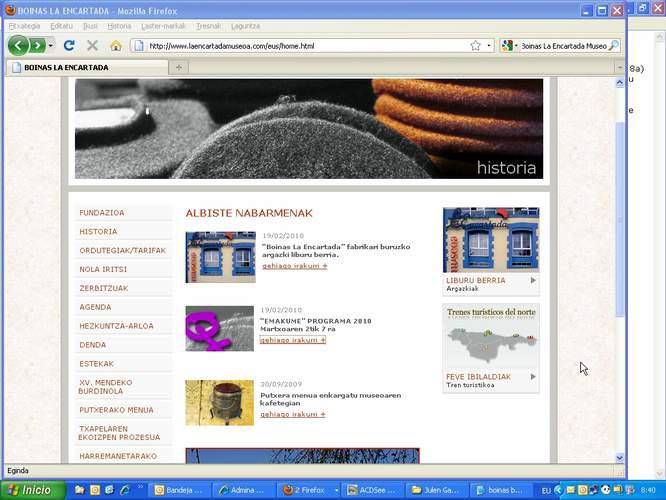Click the page icon in the address bar
The height and width of the screenshot is (500, 666).
139,46
